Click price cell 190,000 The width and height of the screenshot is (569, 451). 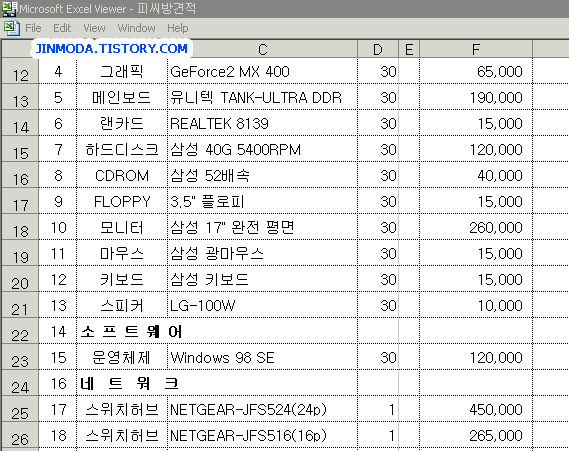pos(476,97)
